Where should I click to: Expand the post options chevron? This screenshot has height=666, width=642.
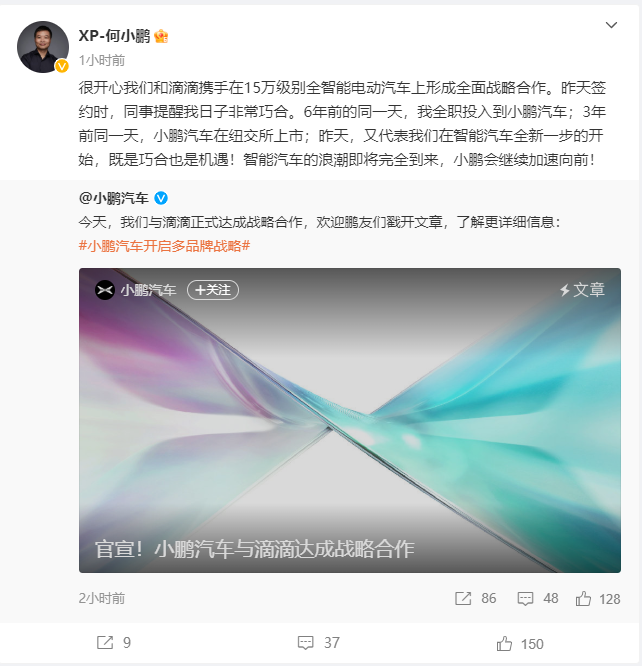pos(611,25)
